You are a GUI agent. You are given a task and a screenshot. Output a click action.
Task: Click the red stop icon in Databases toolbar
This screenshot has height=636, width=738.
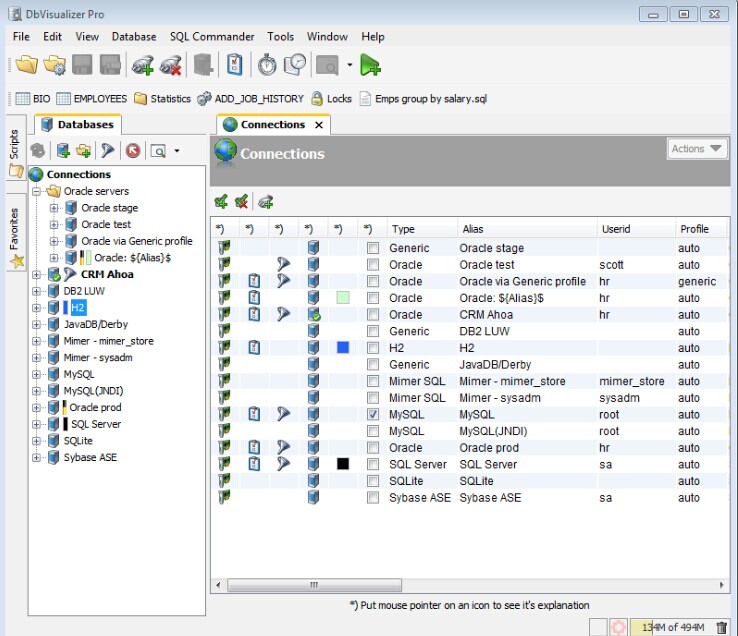click(x=132, y=151)
